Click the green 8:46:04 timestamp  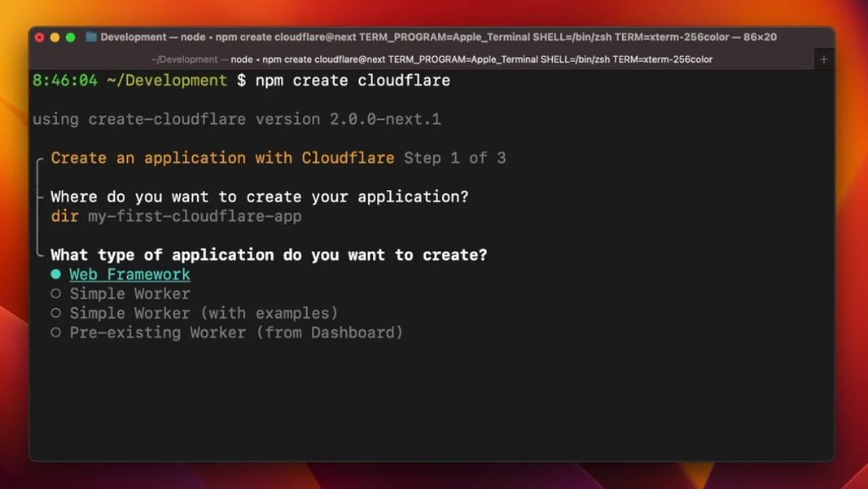(x=65, y=81)
